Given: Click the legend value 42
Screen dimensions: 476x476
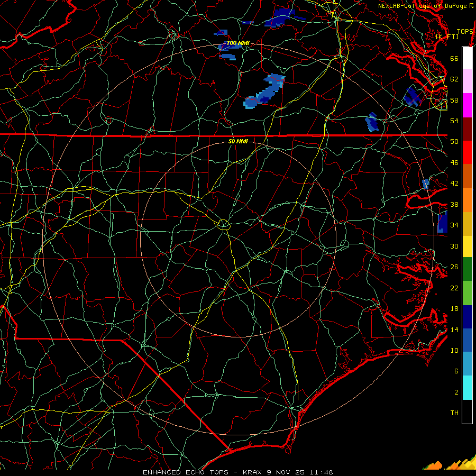Looking at the screenshot, I should point(454,184).
